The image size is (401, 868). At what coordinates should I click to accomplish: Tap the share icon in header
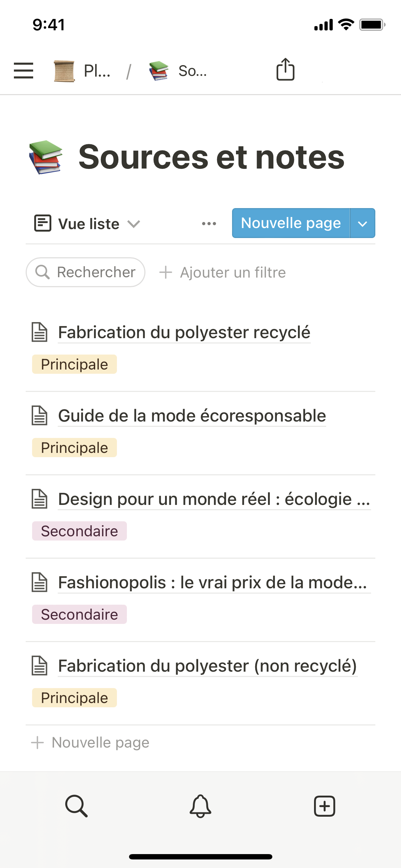pos(285,69)
